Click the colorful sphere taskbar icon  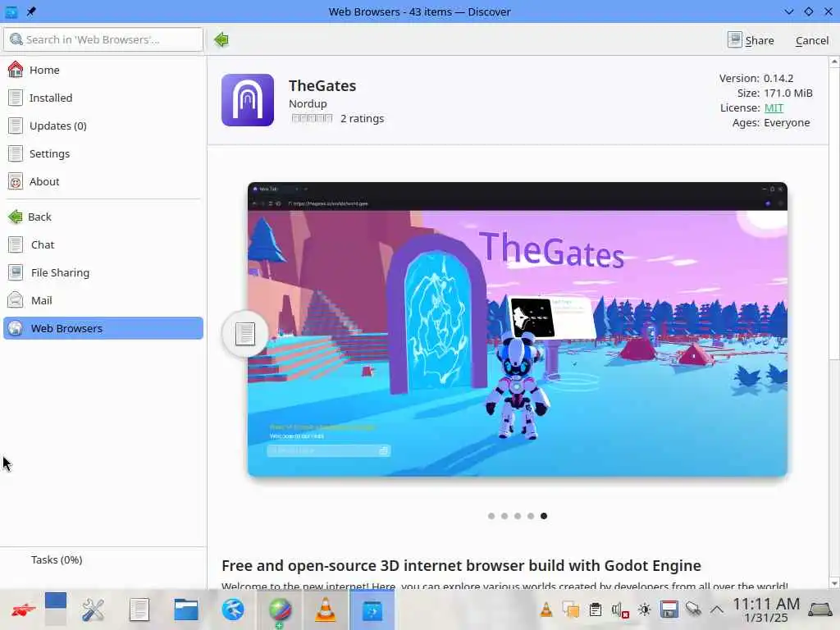pos(280,610)
